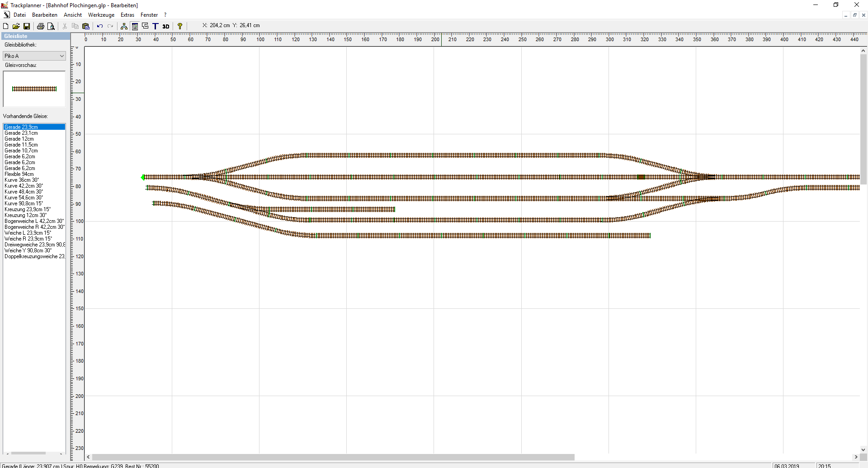Image resolution: width=868 pixels, height=468 pixels.
Task: Open the Ansicht menu
Action: (x=73, y=15)
